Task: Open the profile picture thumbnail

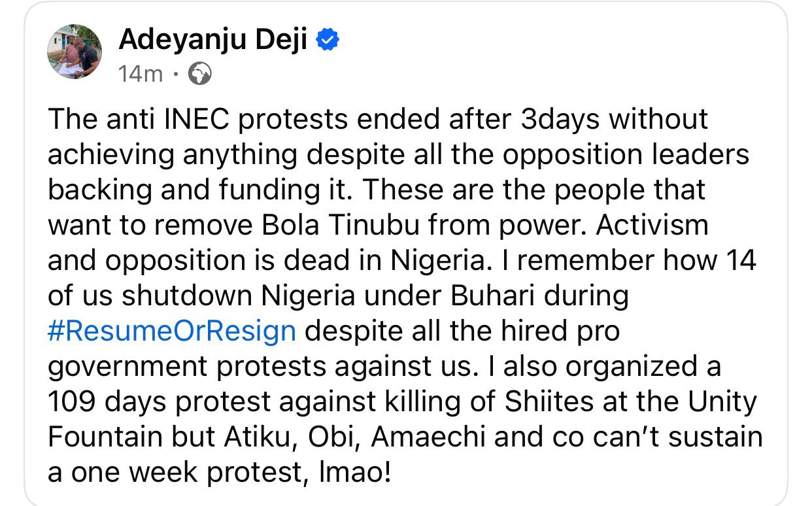Action: coord(75,52)
